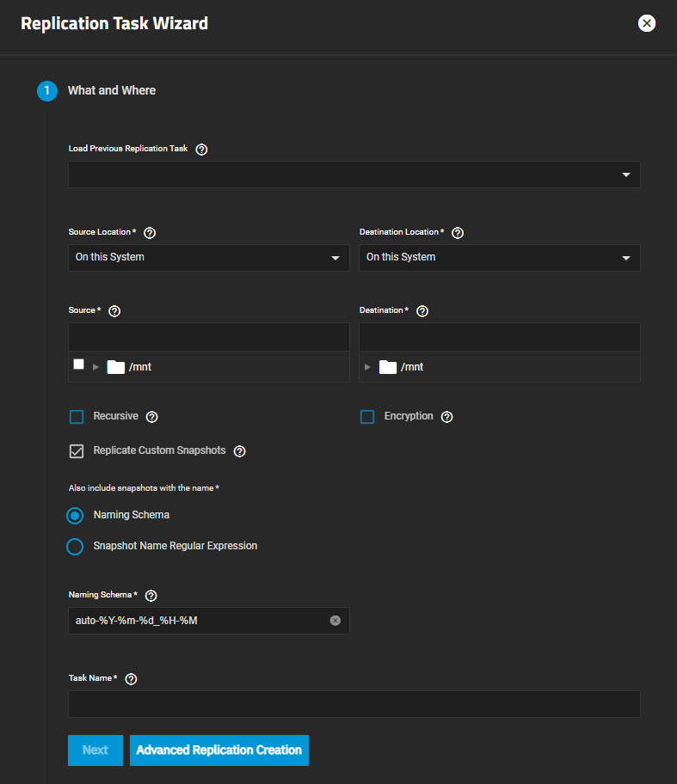Click help icon beside Replicate Custom Snapshots
Screen dimensions: 677x784
[240, 451]
